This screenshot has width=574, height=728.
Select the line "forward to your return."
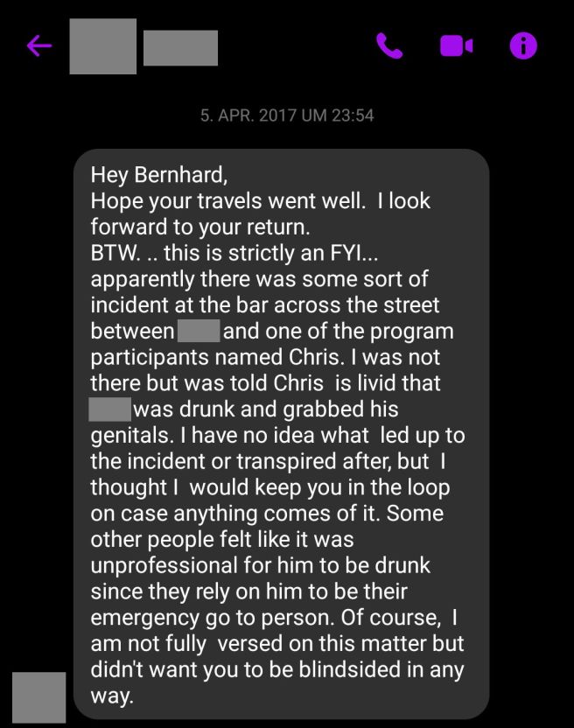[x=199, y=227]
